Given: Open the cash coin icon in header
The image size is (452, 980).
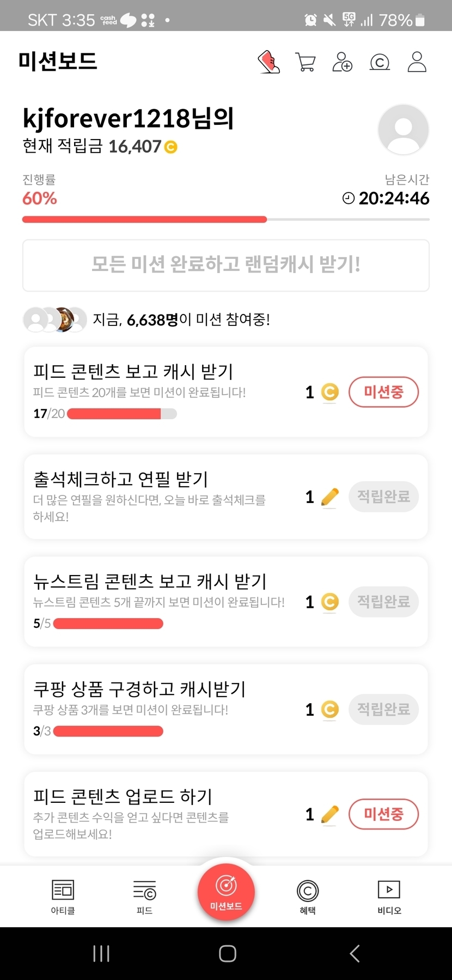Looking at the screenshot, I should [x=380, y=62].
